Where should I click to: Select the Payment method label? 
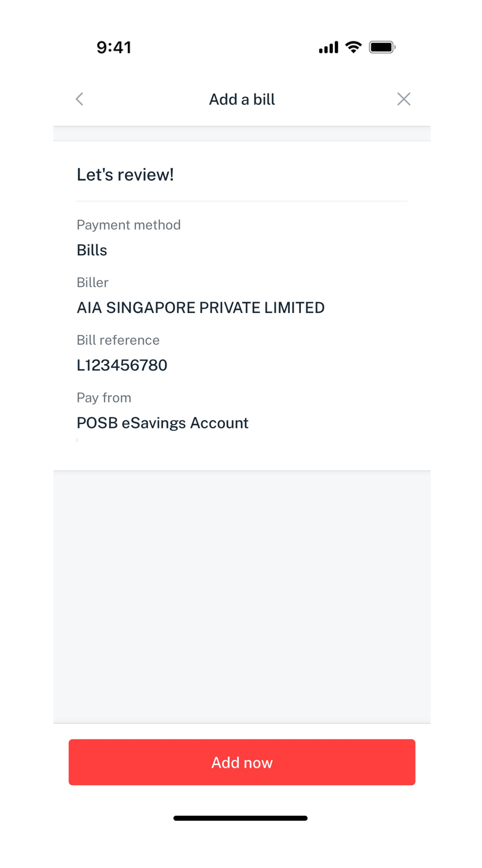coord(128,225)
